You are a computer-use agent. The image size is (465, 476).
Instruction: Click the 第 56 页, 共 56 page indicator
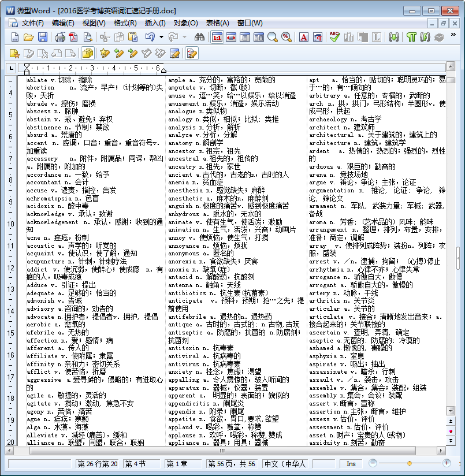point(231,464)
